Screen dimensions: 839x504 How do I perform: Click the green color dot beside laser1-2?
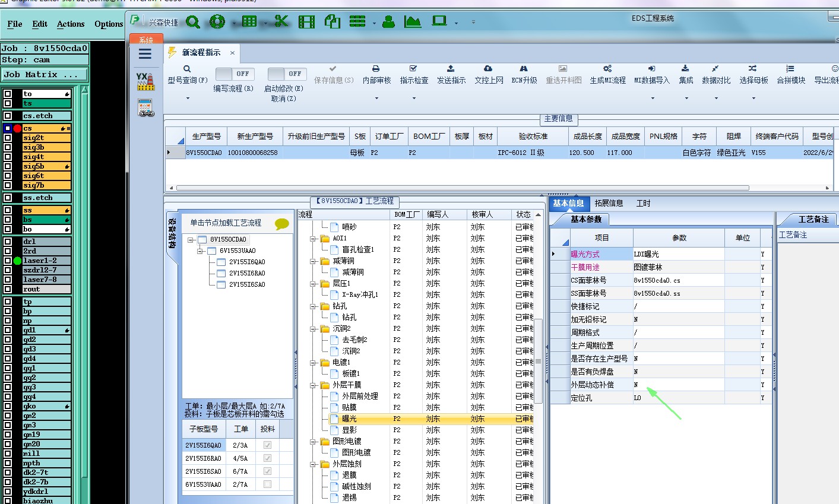(x=17, y=261)
